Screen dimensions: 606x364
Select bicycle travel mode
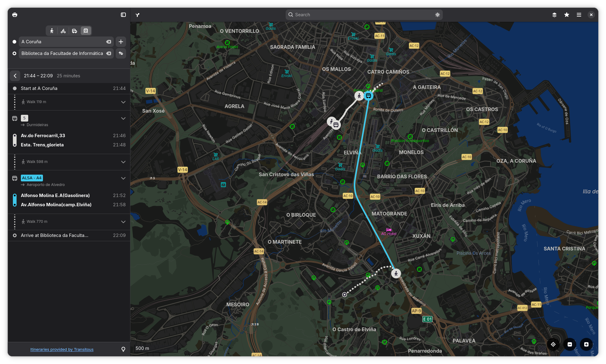coord(63,31)
